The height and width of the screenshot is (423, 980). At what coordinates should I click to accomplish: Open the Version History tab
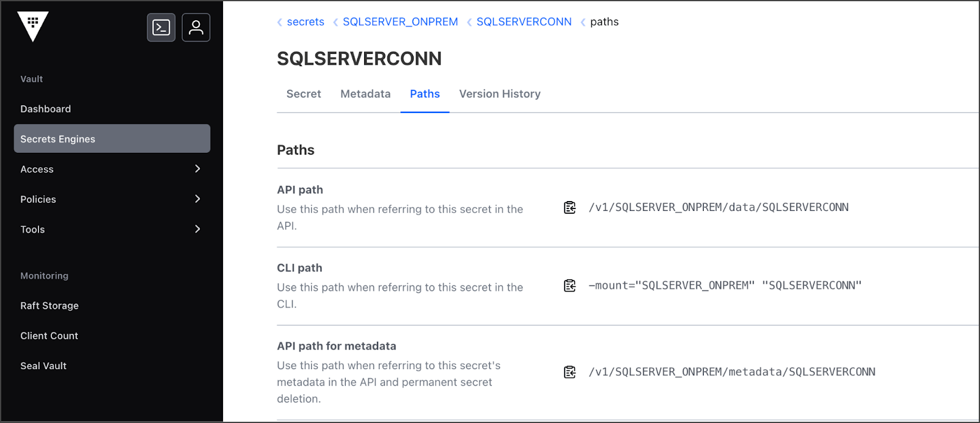click(500, 94)
